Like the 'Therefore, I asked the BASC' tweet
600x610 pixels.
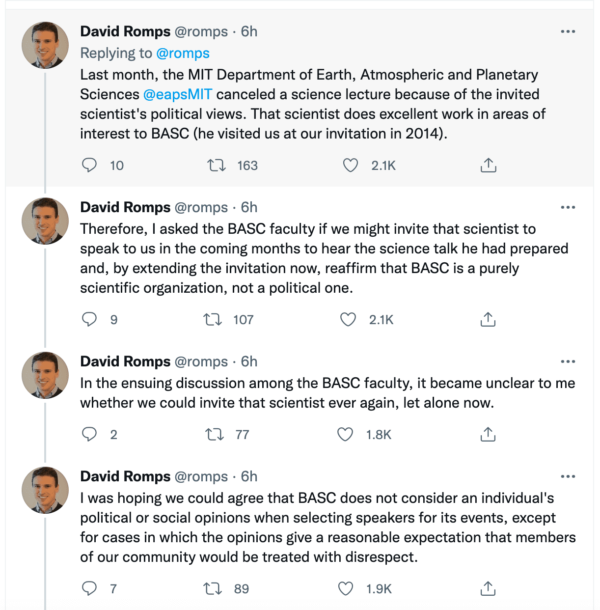click(x=349, y=320)
